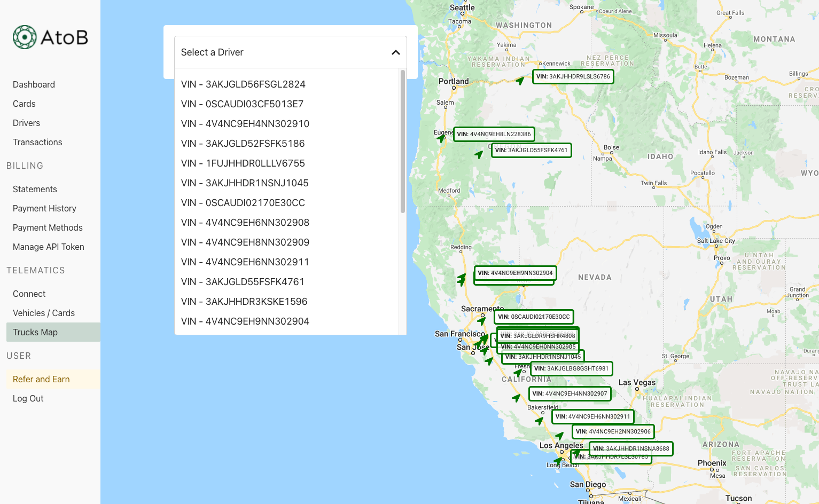Click the AtoB logo icon
The image size is (819, 504).
[25, 37]
